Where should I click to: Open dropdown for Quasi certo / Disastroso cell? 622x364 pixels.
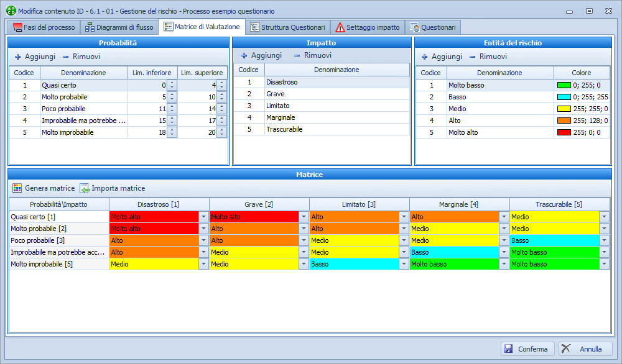203,217
